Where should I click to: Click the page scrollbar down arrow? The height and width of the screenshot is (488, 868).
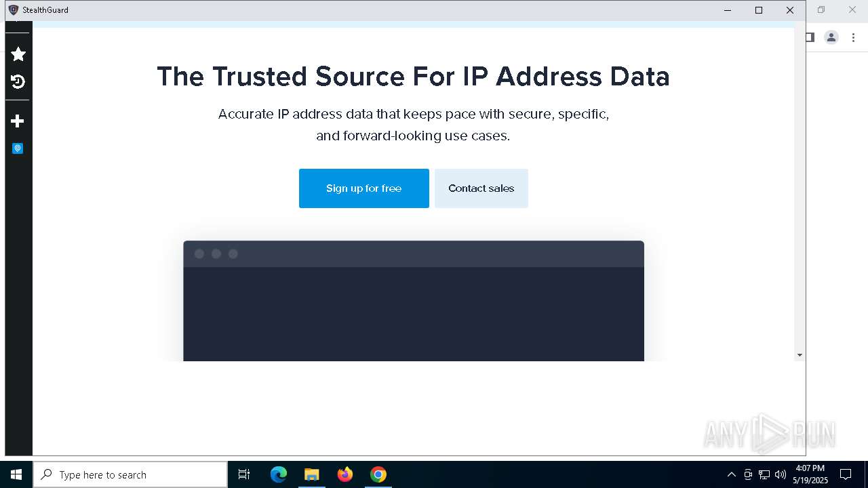coord(800,355)
